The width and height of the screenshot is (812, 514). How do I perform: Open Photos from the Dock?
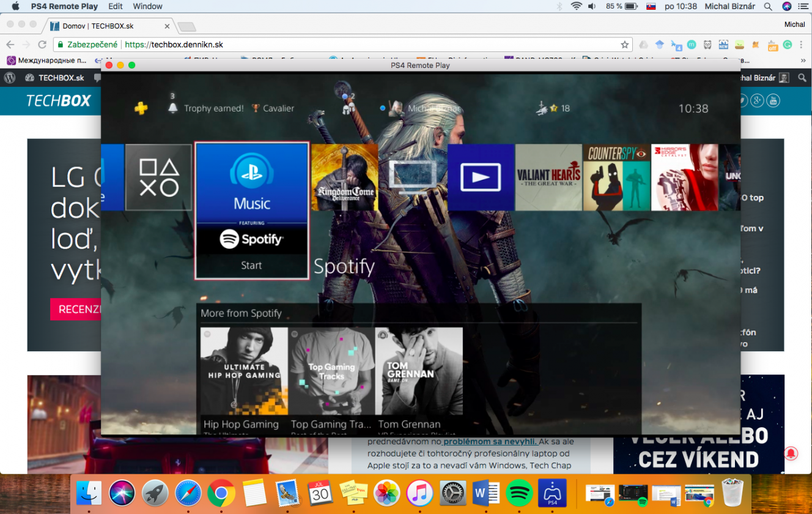387,493
